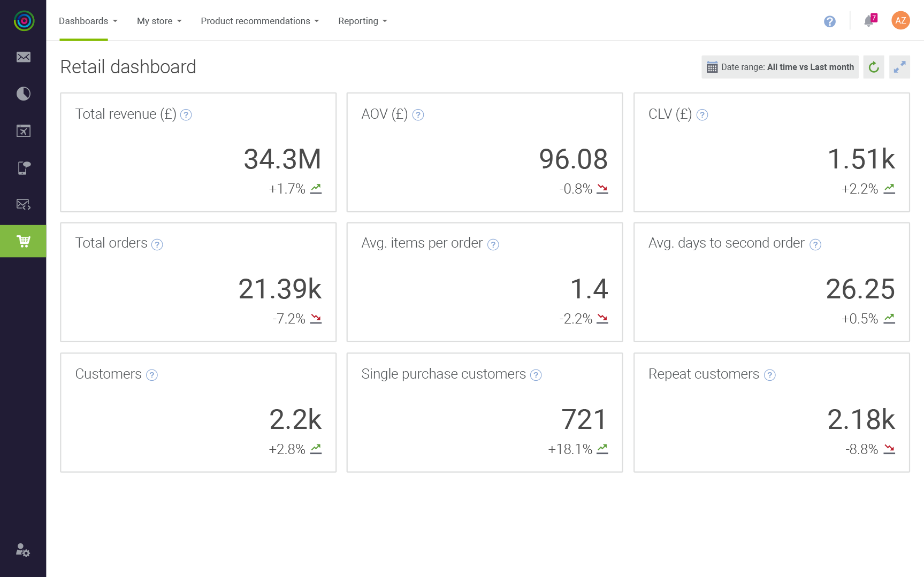The image size is (924, 577).
Task: Open the transactional email icon in sidebar
Action: click(23, 204)
